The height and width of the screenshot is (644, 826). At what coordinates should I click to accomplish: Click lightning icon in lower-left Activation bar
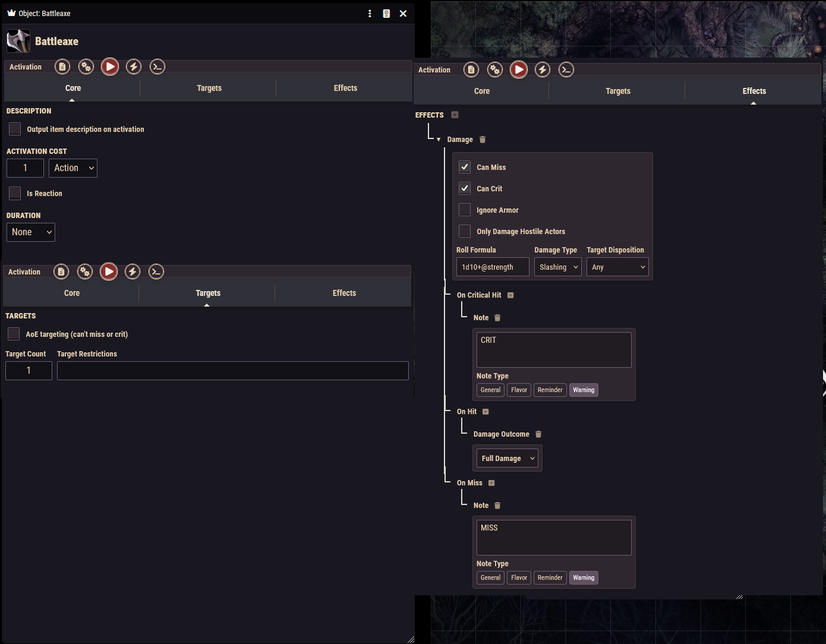(x=133, y=272)
